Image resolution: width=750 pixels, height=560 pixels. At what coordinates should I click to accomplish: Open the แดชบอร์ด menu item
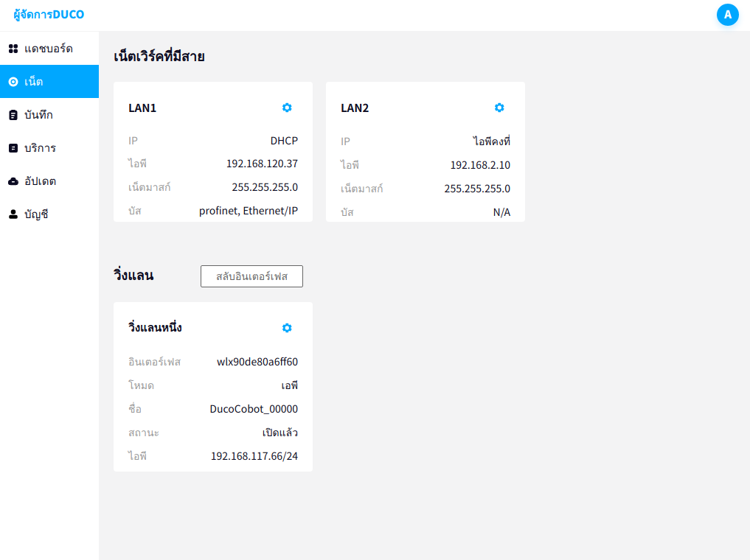click(49, 49)
